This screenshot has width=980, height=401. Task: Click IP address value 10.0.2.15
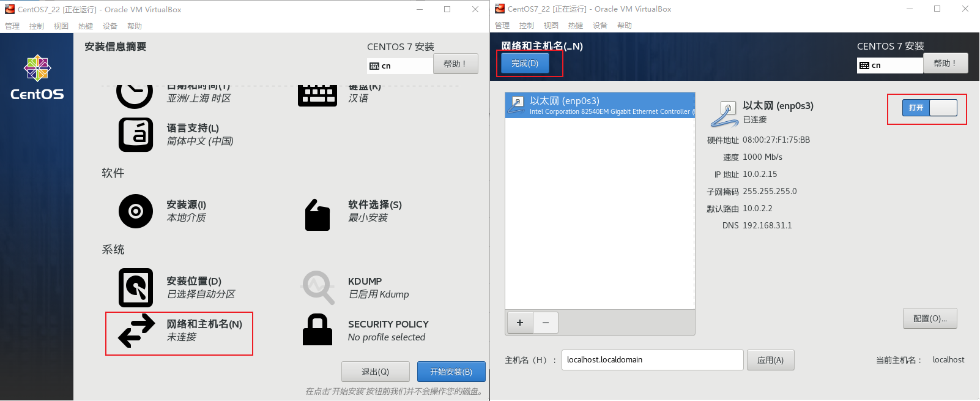coord(760,174)
